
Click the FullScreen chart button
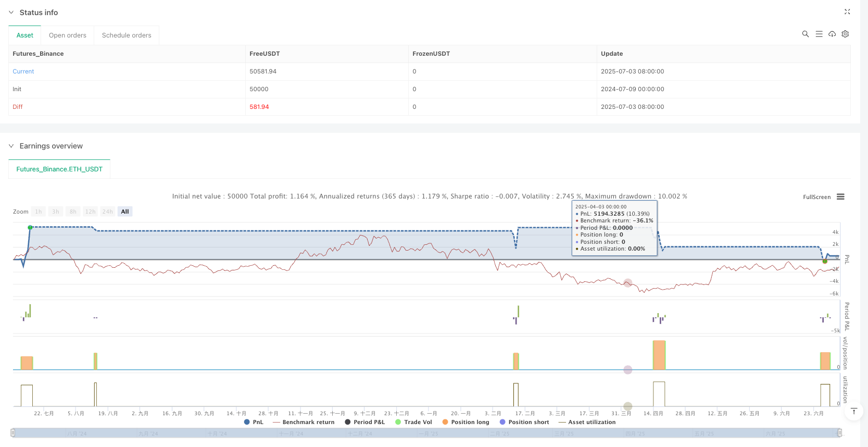[x=816, y=197]
